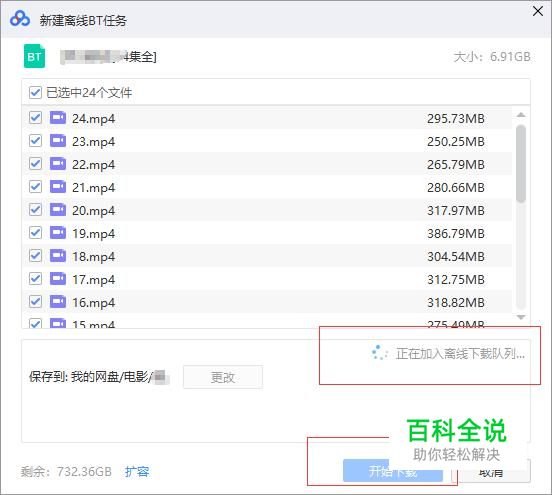Toggle the select-all 已选中24个文件 checkbox
This screenshot has width=552, height=495.
pos(35,93)
